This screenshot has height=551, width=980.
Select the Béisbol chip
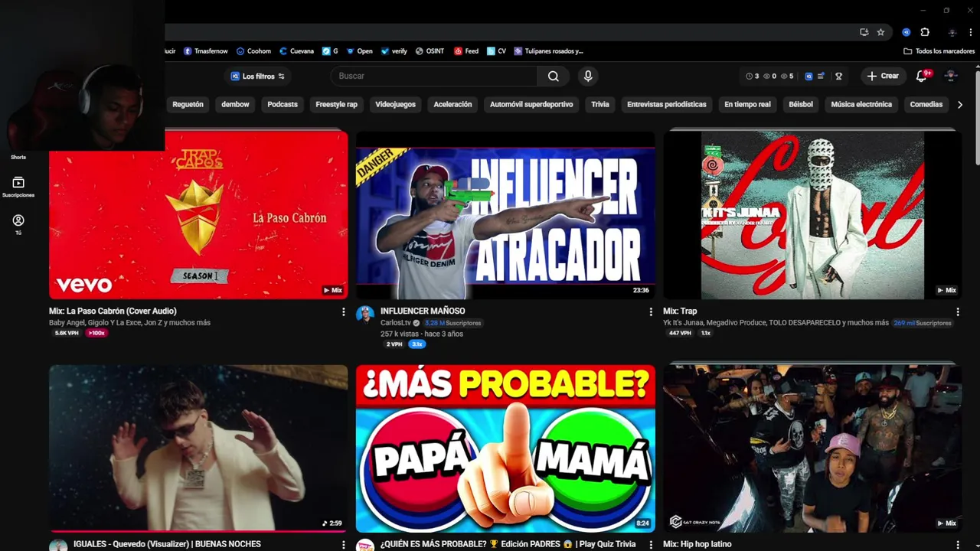[801, 104]
